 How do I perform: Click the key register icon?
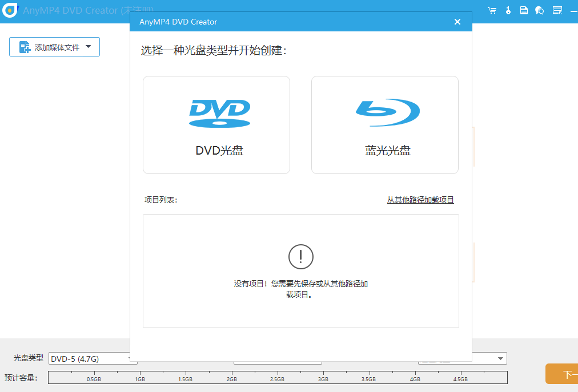coord(508,10)
